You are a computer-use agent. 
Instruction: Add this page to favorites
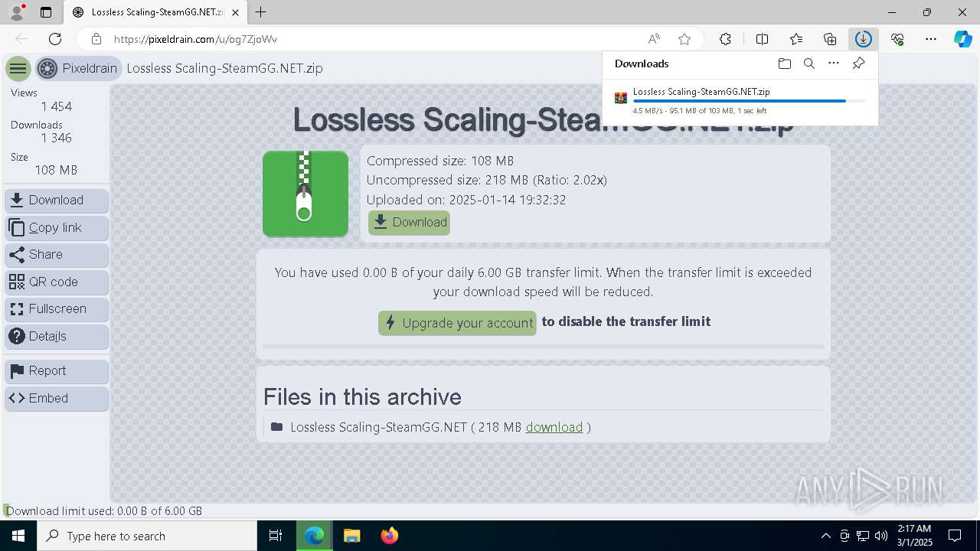(684, 39)
